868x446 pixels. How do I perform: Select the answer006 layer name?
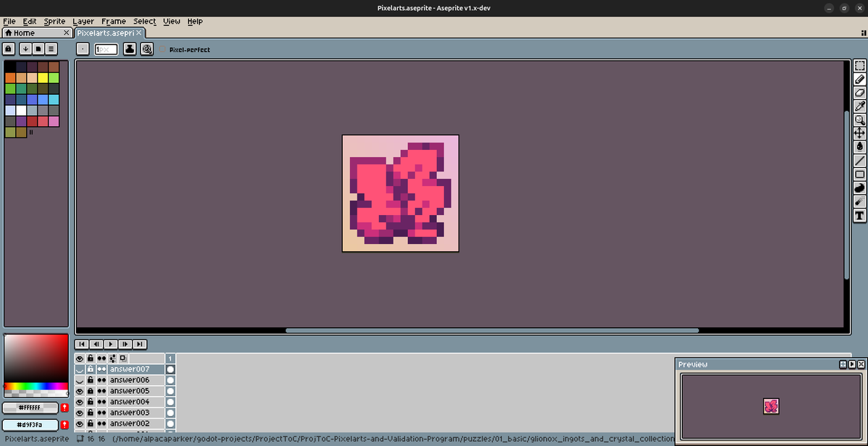pos(136,380)
